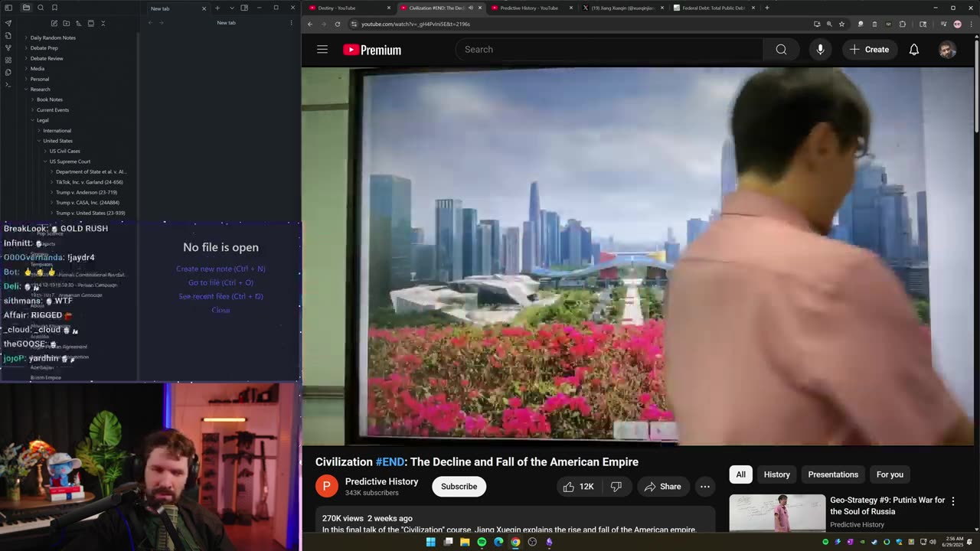Expand the Media folder
Viewport: 980px width, 551px height.
(38, 68)
